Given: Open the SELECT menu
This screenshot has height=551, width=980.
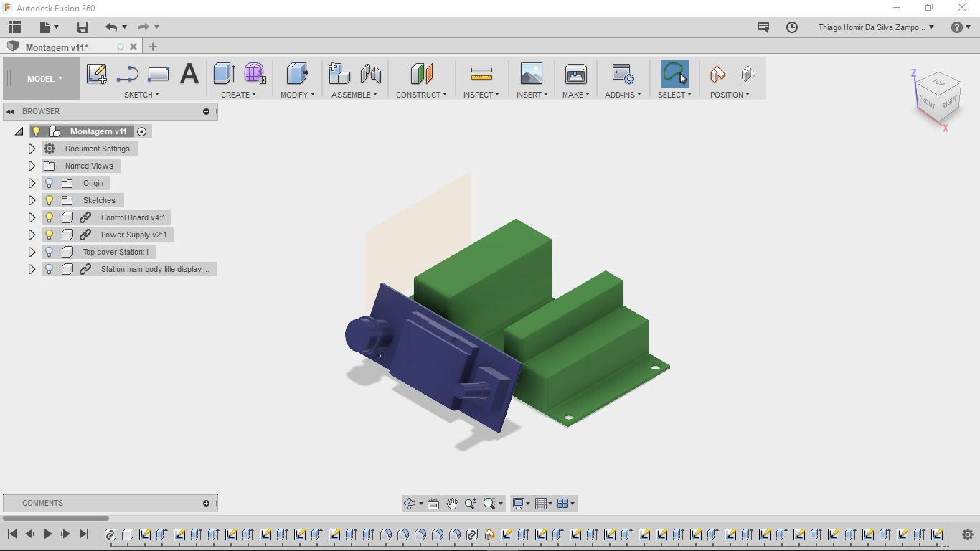Looking at the screenshot, I should point(674,95).
